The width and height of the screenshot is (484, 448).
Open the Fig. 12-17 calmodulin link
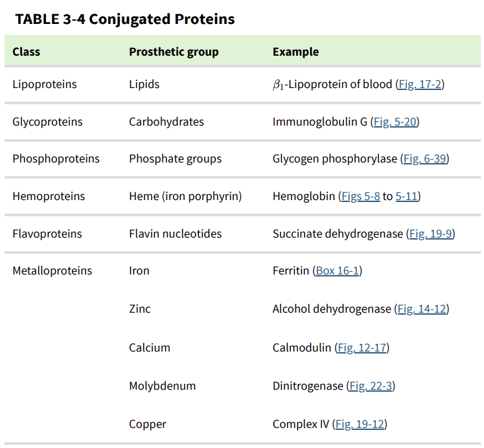pyautogui.click(x=362, y=348)
